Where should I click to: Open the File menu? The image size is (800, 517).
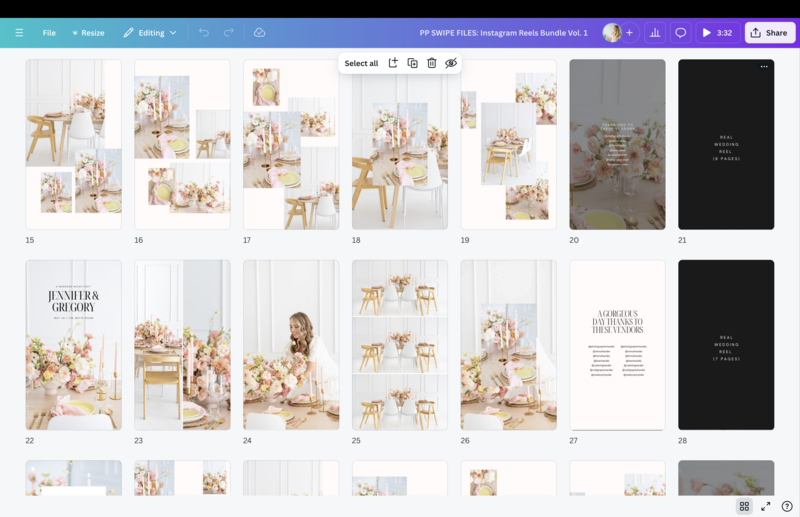click(x=49, y=33)
